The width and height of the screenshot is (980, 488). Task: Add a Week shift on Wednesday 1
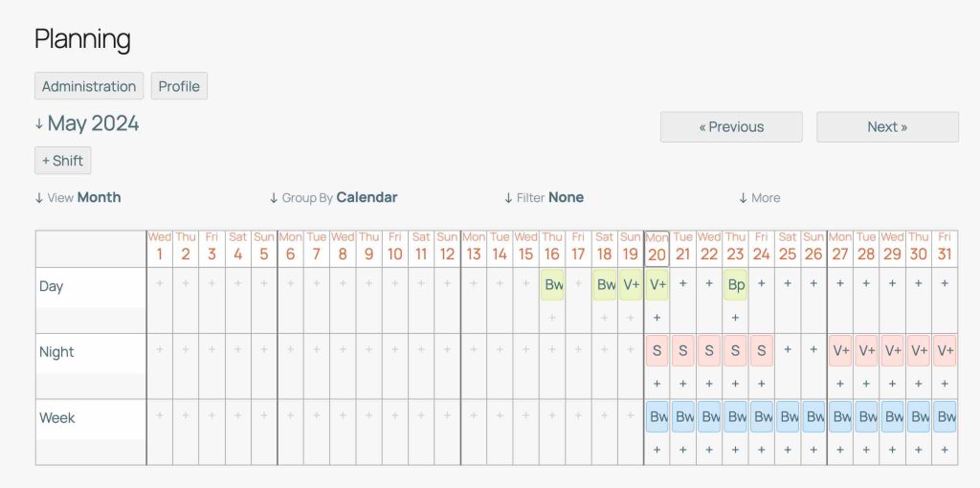tap(160, 415)
